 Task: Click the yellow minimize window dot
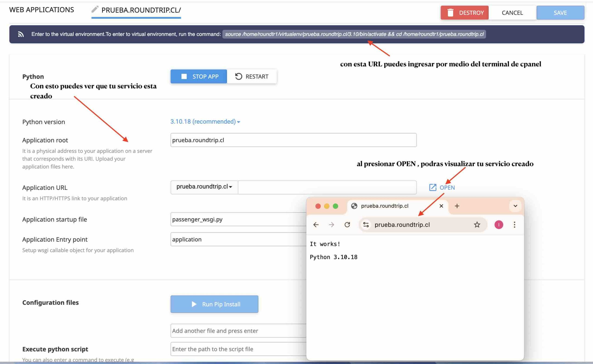[326, 206]
